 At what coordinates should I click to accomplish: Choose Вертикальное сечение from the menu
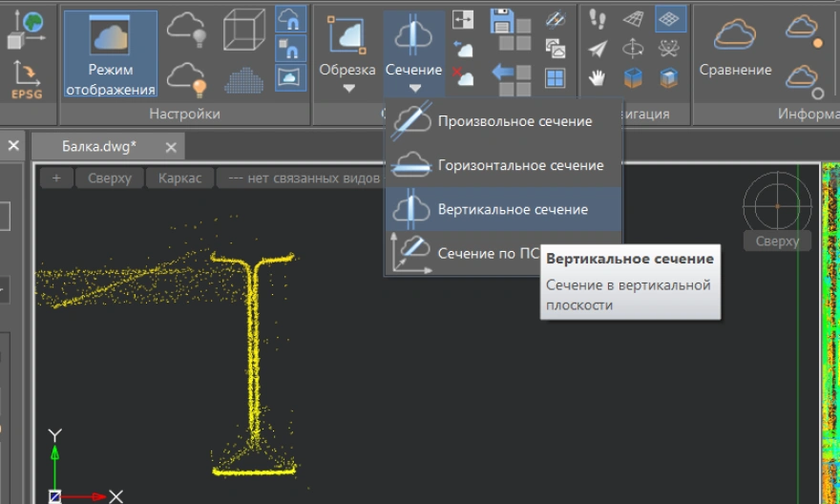pos(513,209)
